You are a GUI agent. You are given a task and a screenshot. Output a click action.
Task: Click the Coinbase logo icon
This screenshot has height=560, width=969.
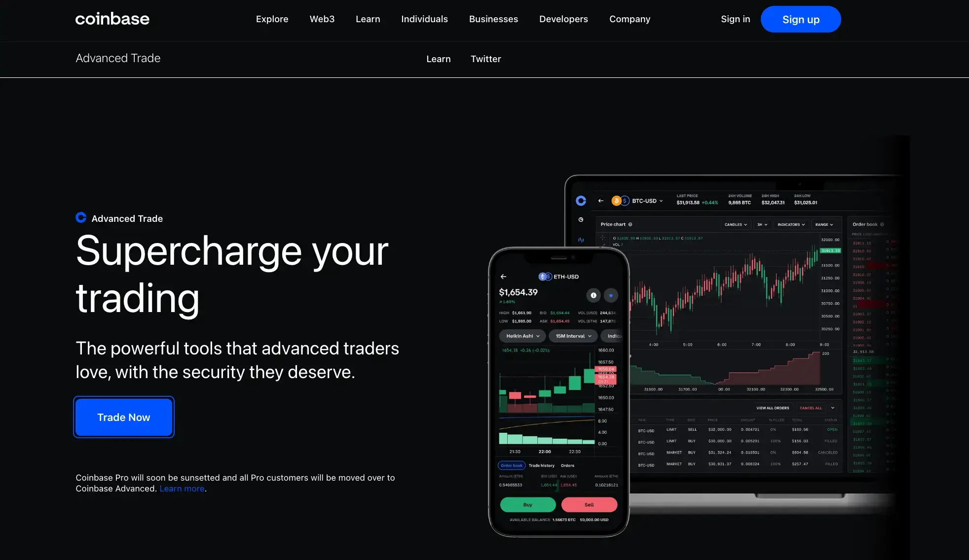[112, 19]
